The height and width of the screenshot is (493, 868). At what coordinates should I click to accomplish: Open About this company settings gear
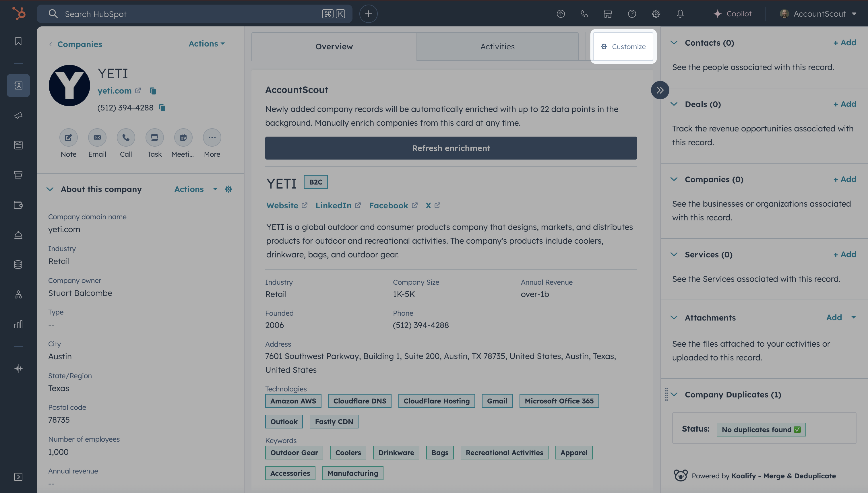tap(228, 189)
